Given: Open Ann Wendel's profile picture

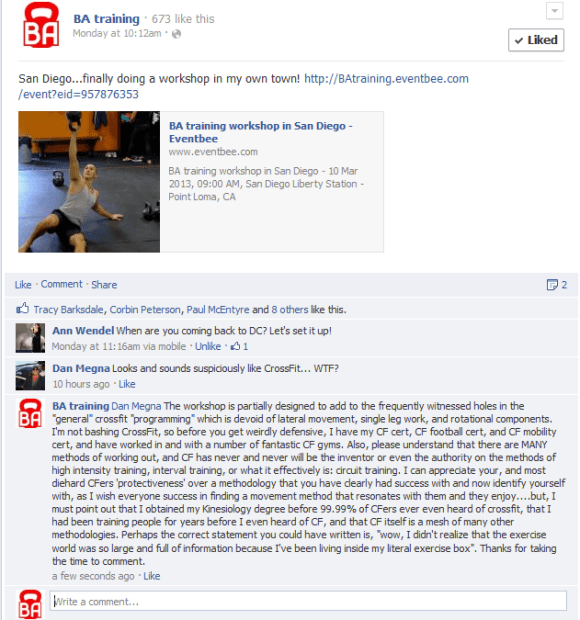Looking at the screenshot, I should tap(30, 338).
